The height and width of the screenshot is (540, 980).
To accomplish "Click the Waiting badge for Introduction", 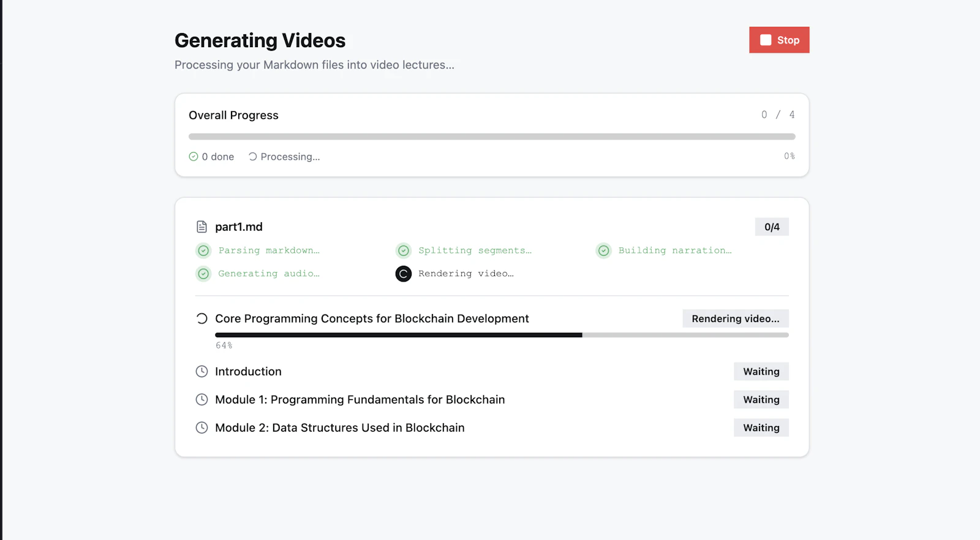I will 761,372.
